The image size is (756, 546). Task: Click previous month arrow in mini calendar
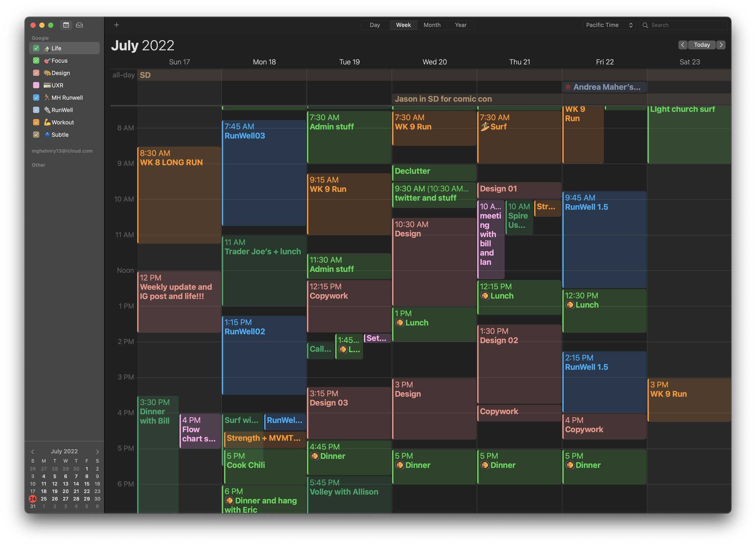click(x=33, y=451)
